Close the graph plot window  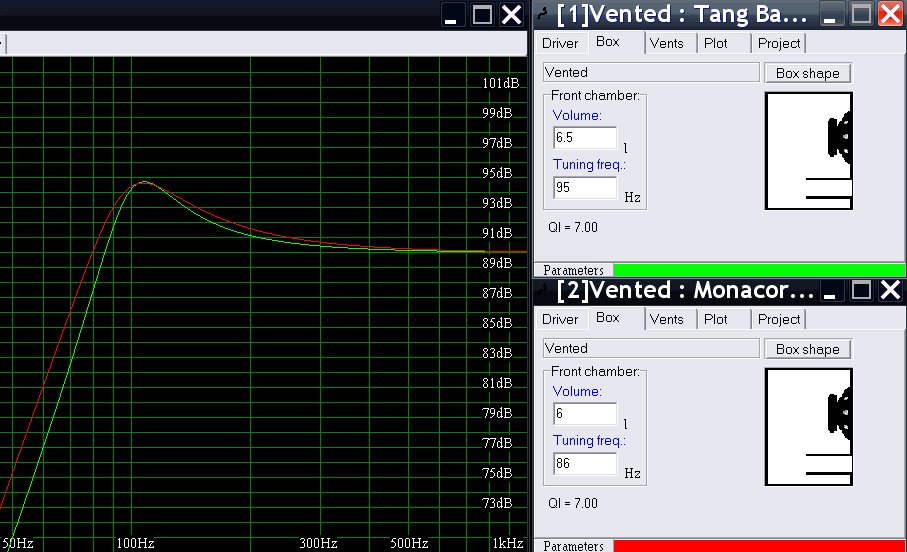point(512,14)
